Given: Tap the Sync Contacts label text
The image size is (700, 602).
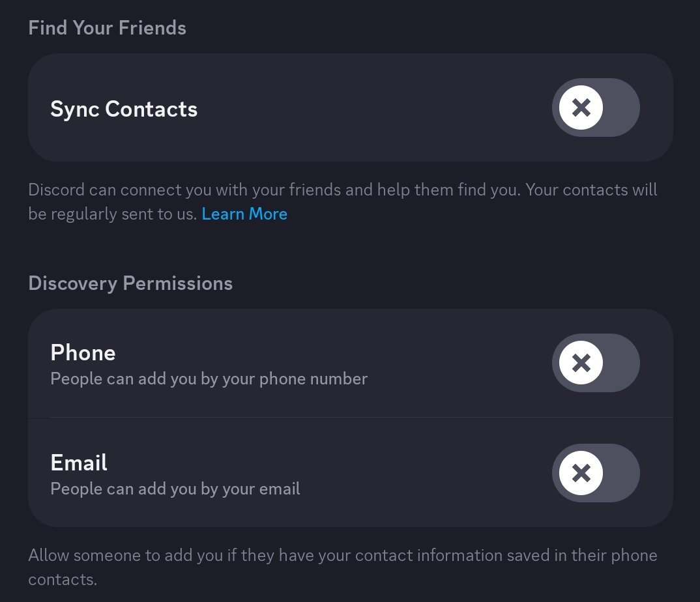Looking at the screenshot, I should [124, 109].
